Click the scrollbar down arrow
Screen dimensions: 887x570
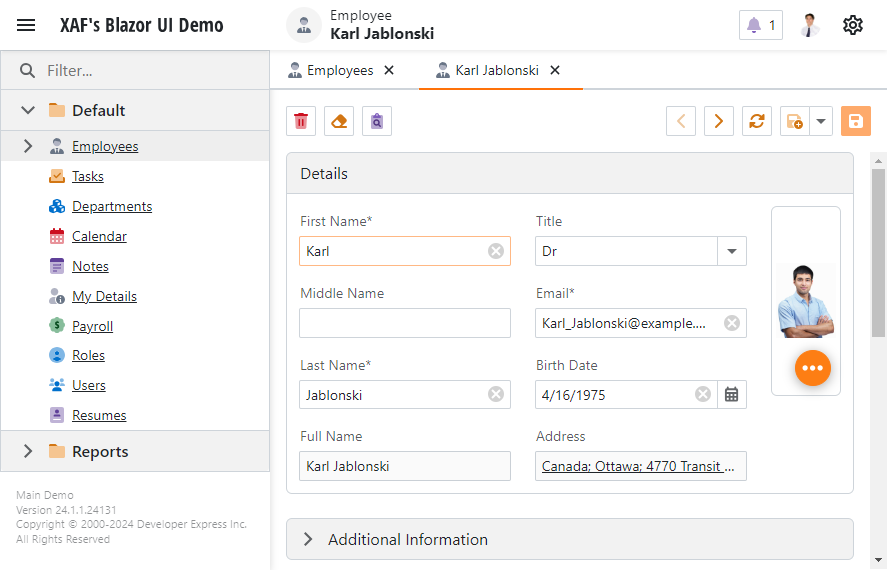[879, 560]
